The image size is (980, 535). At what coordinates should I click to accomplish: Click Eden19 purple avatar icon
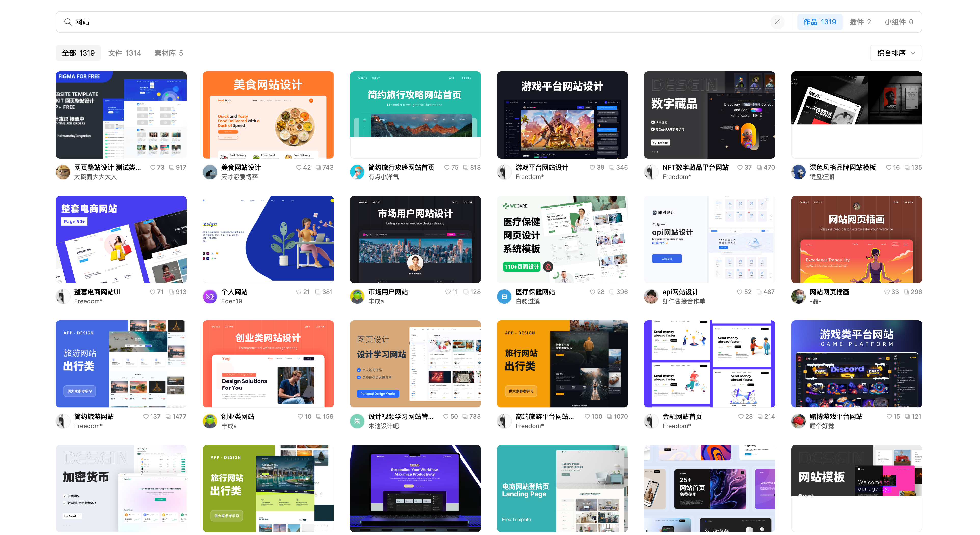(x=210, y=297)
